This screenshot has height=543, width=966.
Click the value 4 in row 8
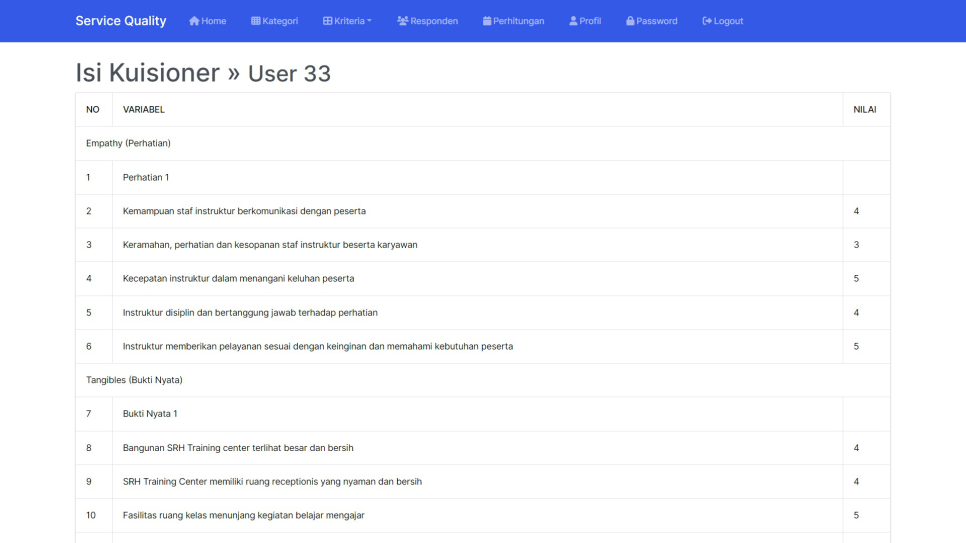tap(856, 448)
